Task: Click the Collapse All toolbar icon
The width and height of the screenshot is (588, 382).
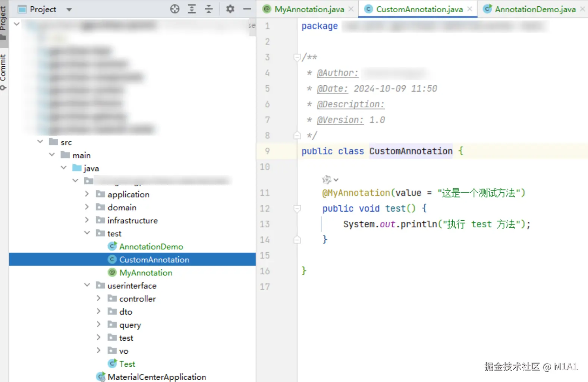Action: pyautogui.click(x=209, y=9)
